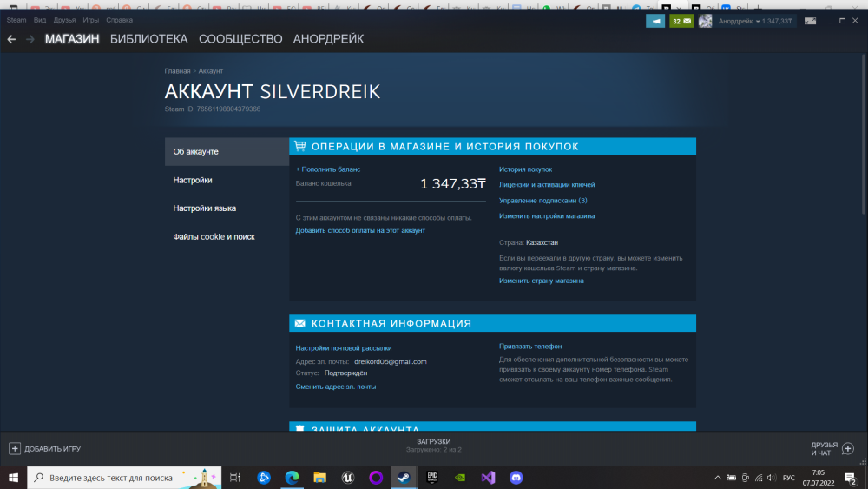The image size is (868, 489).
Task: Launch Epic Games from the taskbar
Action: tap(431, 477)
